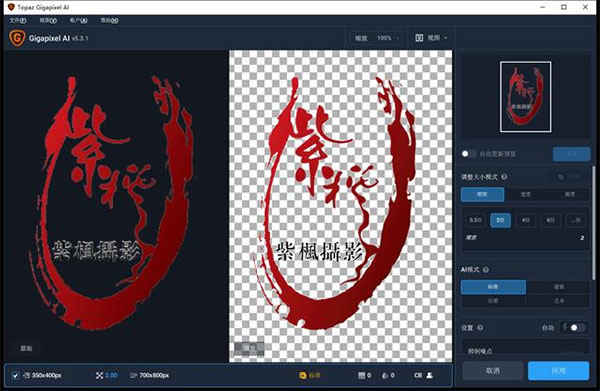Viewport: 600px width, 391px height.
Task: Click the preview thumbnail navigator
Action: coord(525,97)
